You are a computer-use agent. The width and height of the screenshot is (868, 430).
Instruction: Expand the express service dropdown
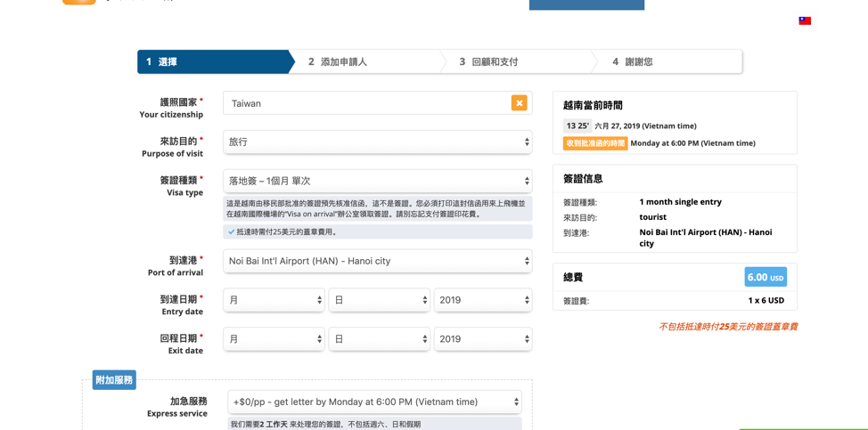point(374,402)
